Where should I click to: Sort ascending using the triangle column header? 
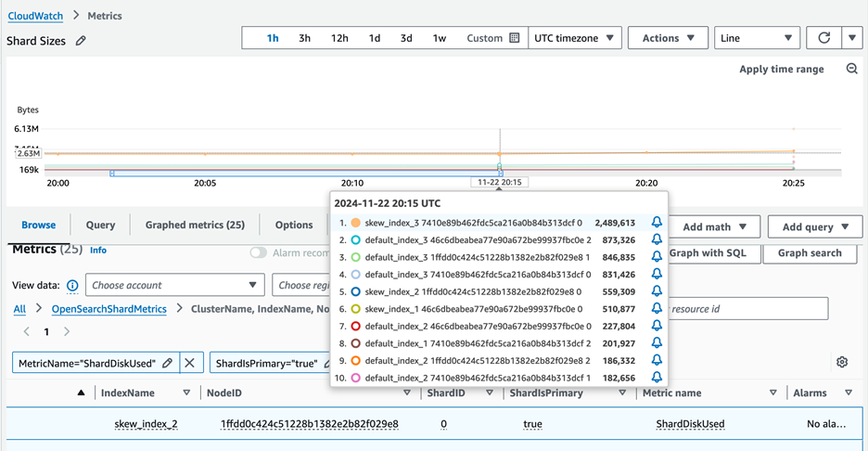[82, 393]
